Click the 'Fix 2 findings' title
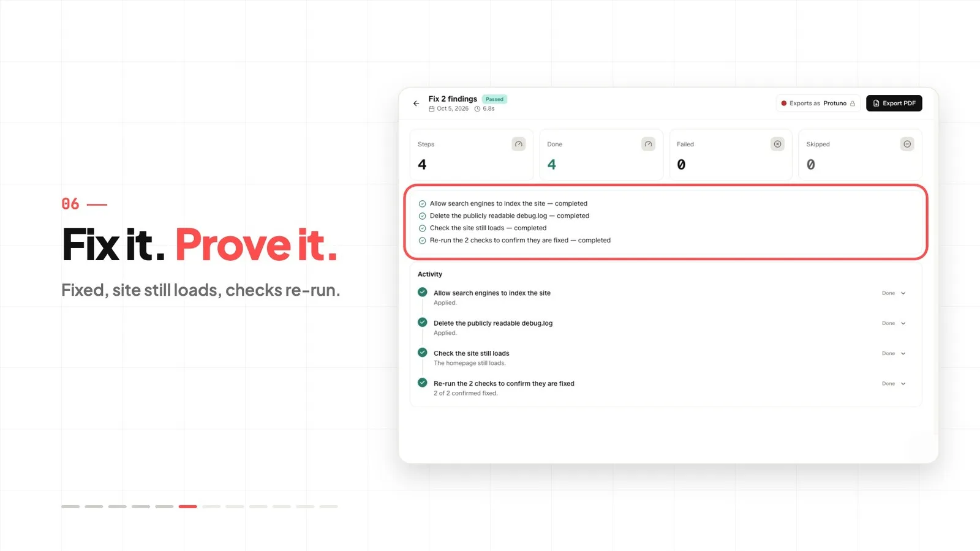The image size is (980, 551). [x=453, y=99]
